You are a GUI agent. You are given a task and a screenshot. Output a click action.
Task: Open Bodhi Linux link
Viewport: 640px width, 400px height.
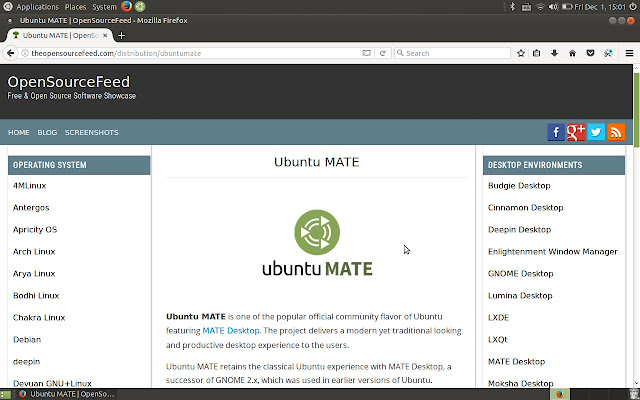point(36,296)
